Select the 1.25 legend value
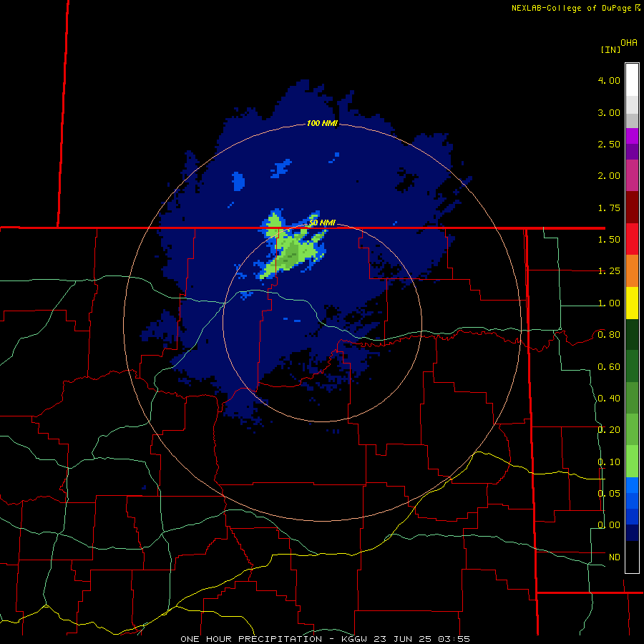 (609, 271)
